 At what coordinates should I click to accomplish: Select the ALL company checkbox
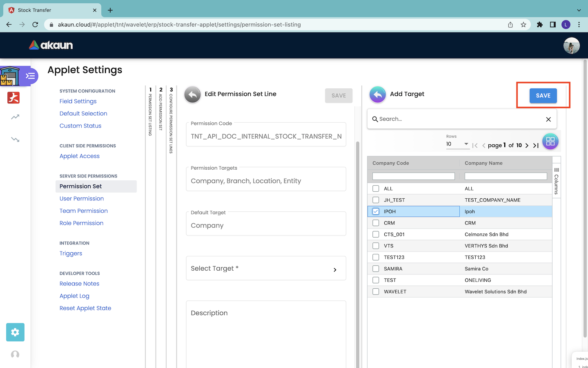(376, 188)
